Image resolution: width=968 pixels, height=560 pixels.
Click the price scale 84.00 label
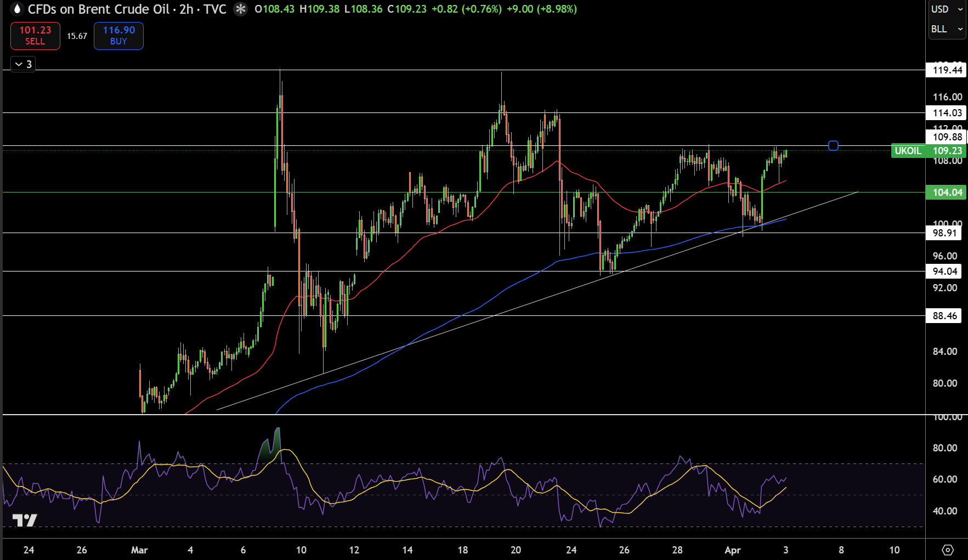[944, 351]
